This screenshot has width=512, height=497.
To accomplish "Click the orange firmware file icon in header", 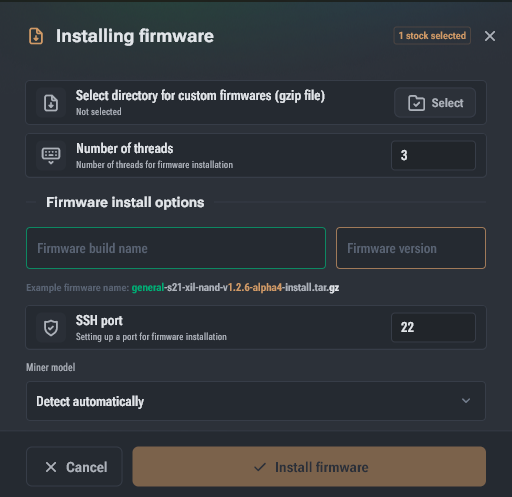I will [36, 36].
